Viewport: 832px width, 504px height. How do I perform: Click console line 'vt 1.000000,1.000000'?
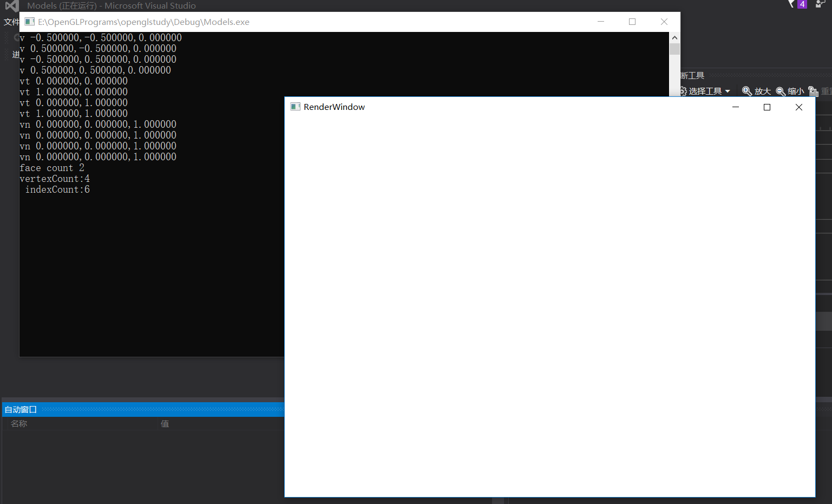[x=74, y=114]
